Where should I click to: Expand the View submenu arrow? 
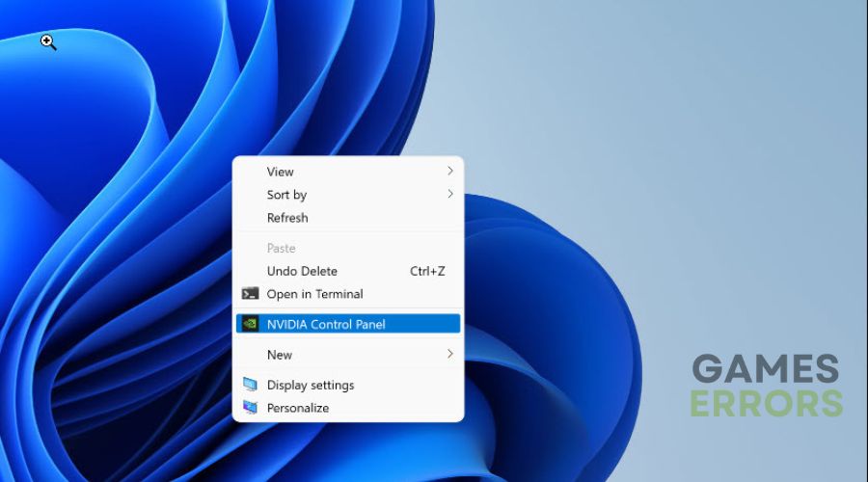pos(450,171)
